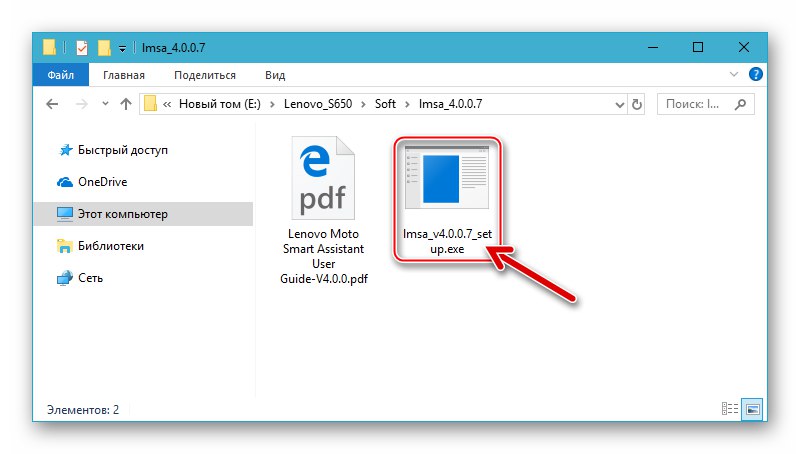The width and height of the screenshot is (800, 454).
Task: Click the New folder quick access icon
Action: 104,48
